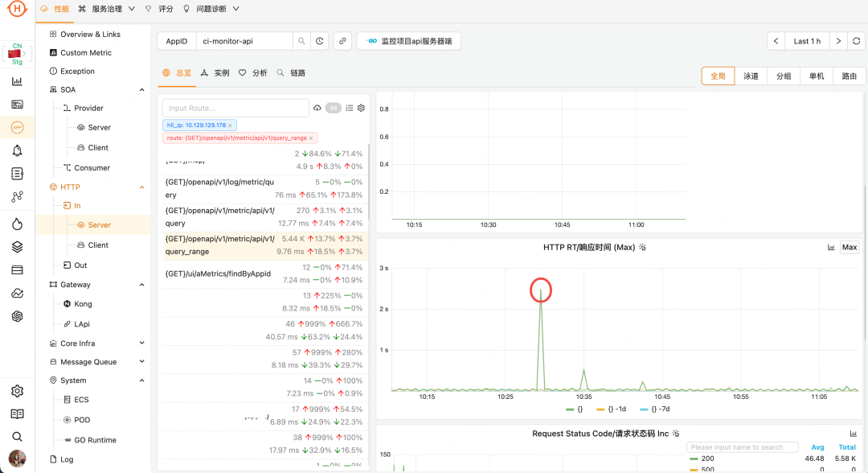Open route list settings gear icon
Viewport: 868px width, 473px height.
tap(361, 108)
